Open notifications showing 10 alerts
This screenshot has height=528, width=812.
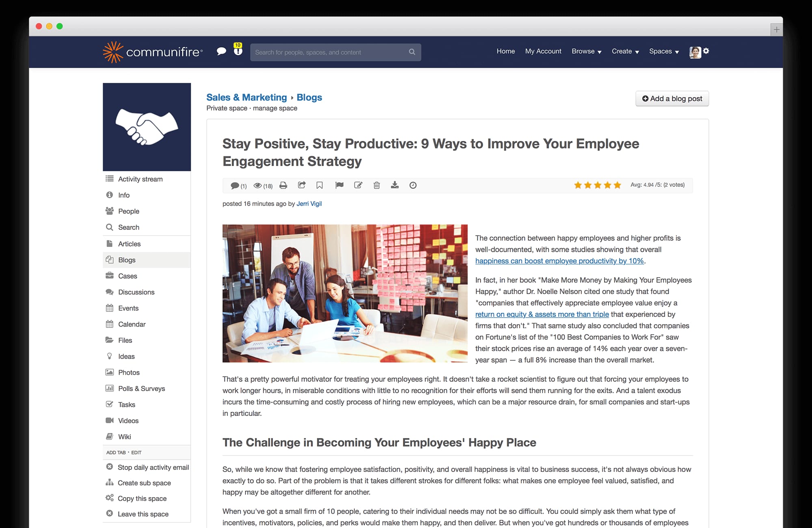click(238, 50)
